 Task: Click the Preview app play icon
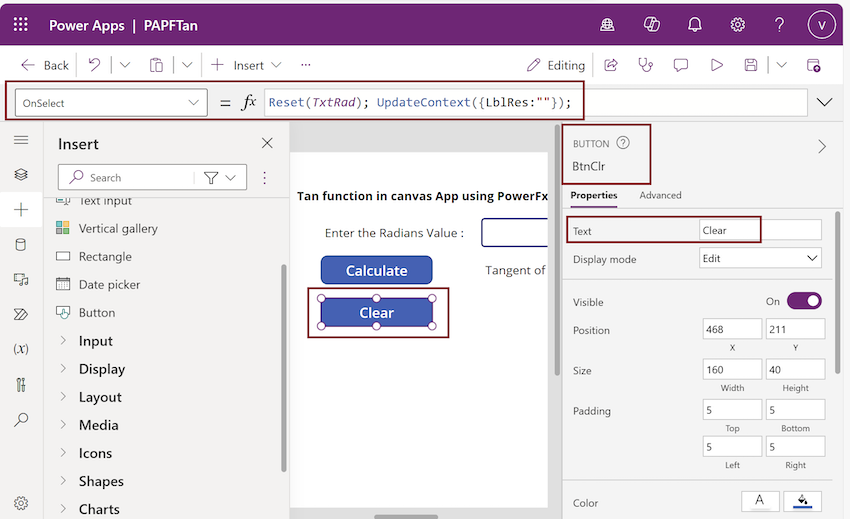[716, 65]
